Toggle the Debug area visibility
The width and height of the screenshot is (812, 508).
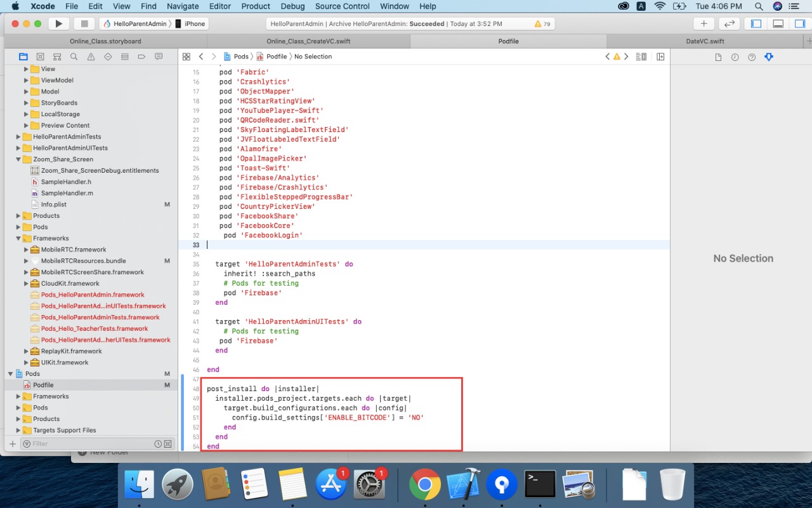778,23
